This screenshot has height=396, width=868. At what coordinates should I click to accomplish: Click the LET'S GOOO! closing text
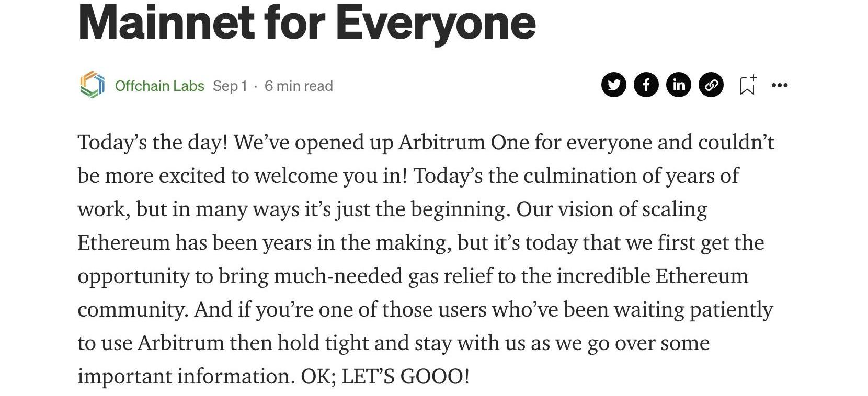pyautogui.click(x=405, y=376)
